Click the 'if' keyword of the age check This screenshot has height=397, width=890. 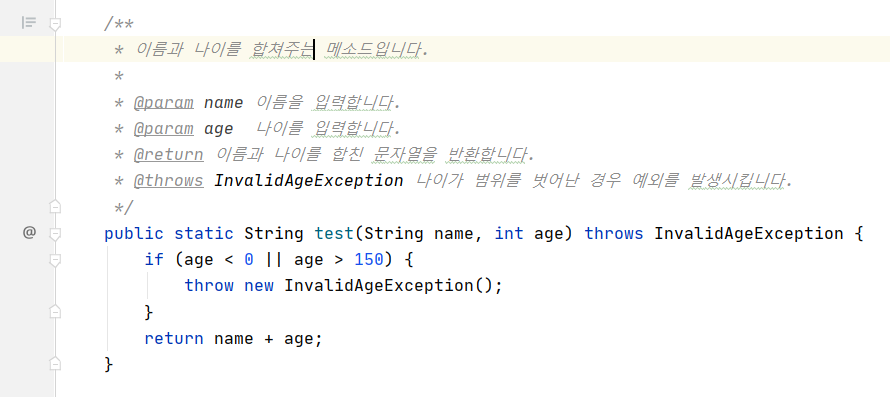pyautogui.click(x=154, y=260)
